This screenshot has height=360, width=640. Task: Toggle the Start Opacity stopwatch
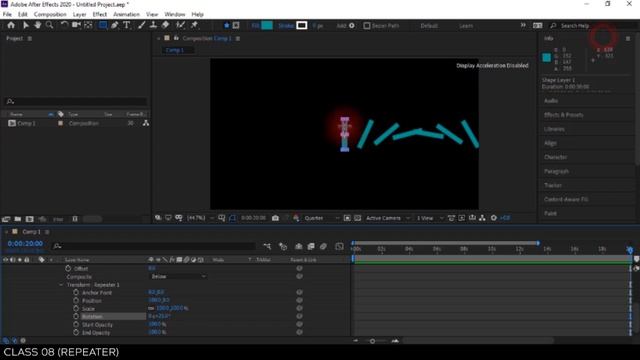pyautogui.click(x=76, y=324)
